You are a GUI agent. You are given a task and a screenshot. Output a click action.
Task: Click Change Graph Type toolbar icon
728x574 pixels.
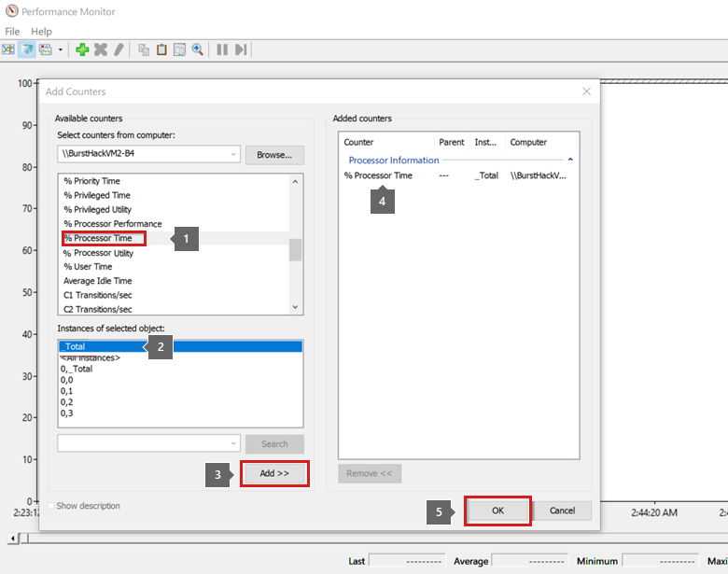click(x=46, y=49)
